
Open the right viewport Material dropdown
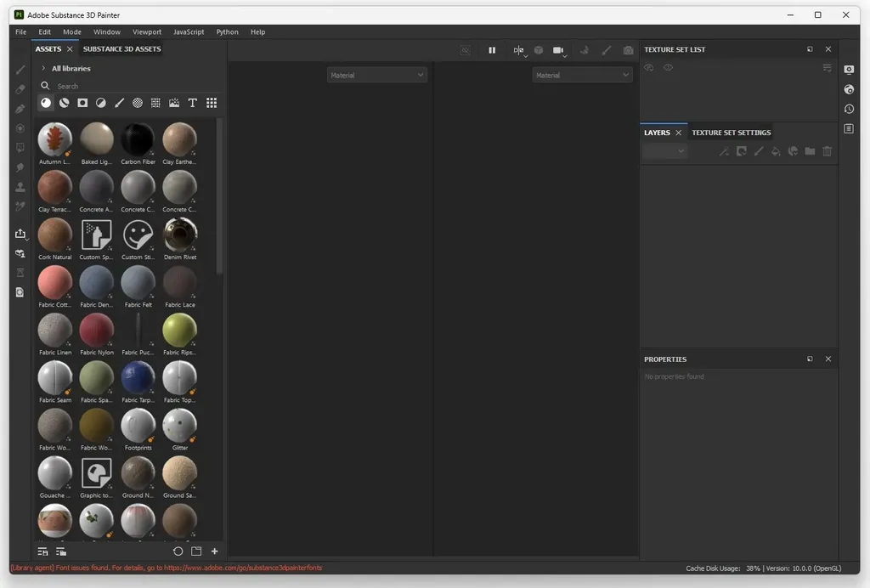582,75
